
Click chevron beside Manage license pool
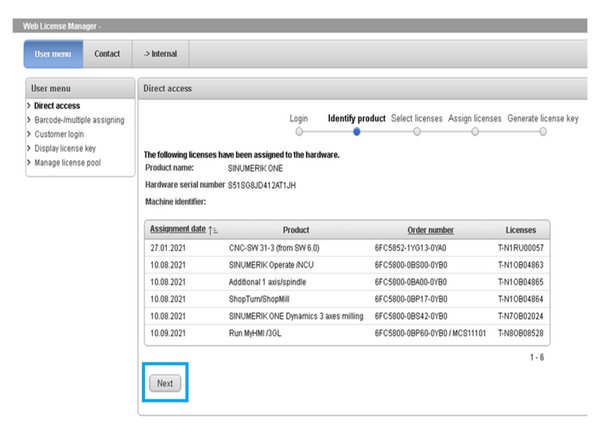pos(29,163)
